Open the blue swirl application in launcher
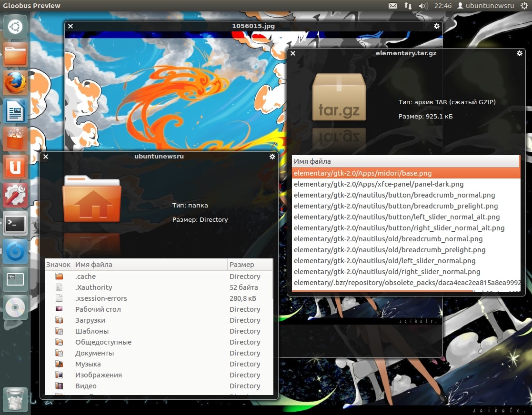The height and width of the screenshot is (415, 532). click(x=15, y=252)
